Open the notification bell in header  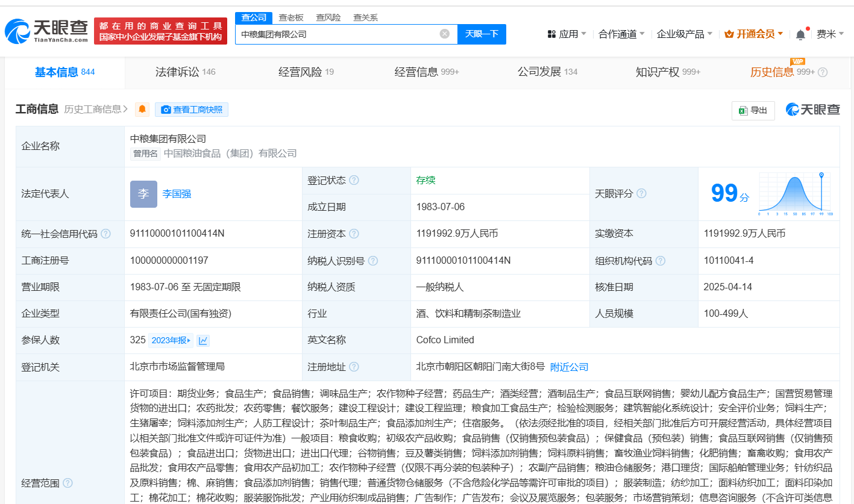800,34
